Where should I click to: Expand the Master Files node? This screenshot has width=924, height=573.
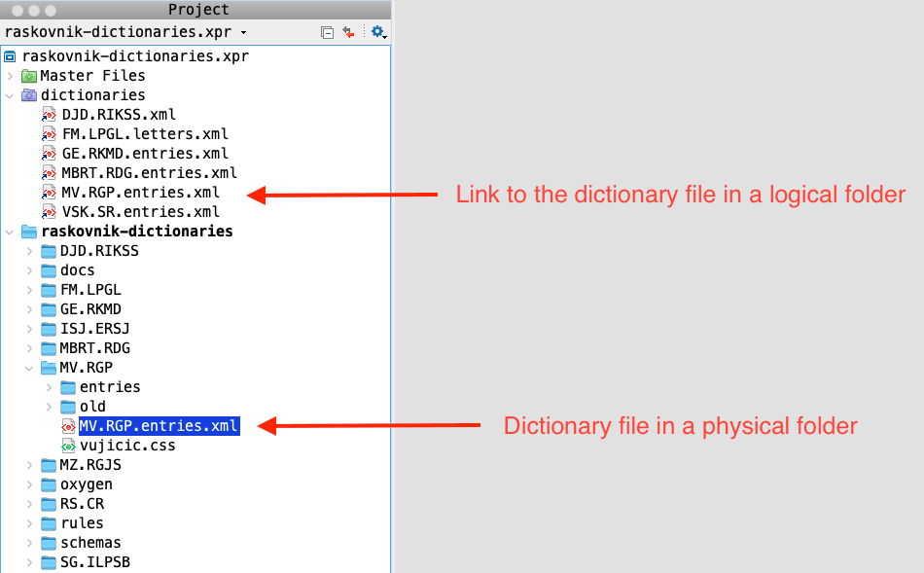(11, 76)
